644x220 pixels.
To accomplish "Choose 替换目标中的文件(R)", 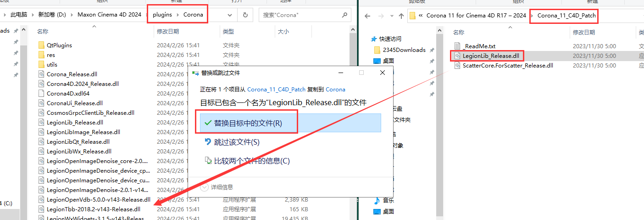I will [290, 123].
